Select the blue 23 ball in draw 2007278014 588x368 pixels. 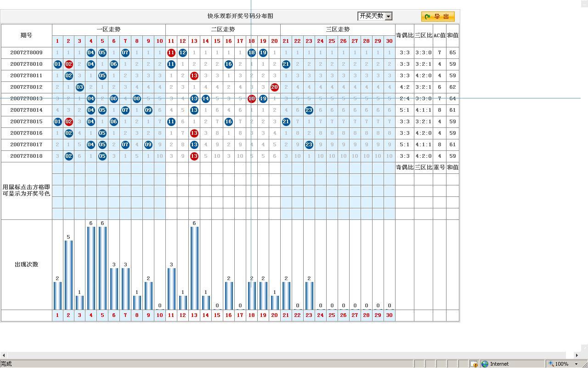point(309,110)
